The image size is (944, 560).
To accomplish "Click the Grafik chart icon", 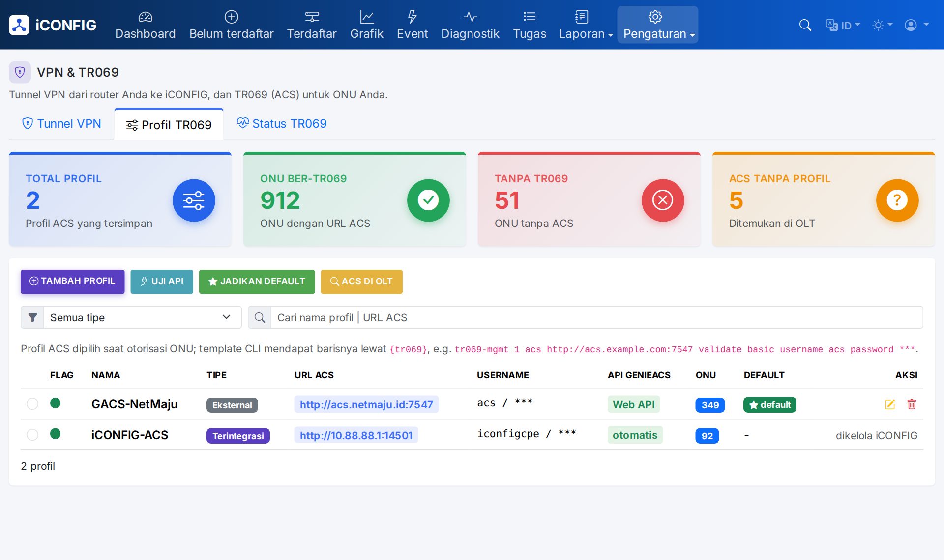I will [x=366, y=17].
